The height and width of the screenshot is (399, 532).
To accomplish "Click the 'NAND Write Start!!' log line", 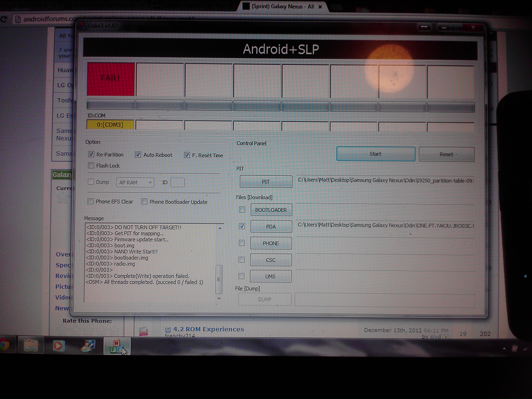I will pyautogui.click(x=122, y=252).
